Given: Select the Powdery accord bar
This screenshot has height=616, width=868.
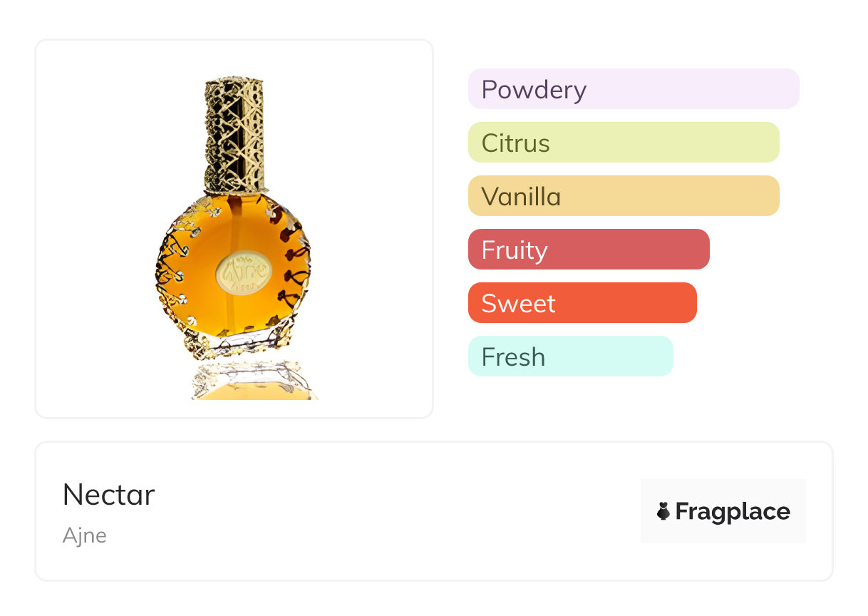Looking at the screenshot, I should 633,89.
